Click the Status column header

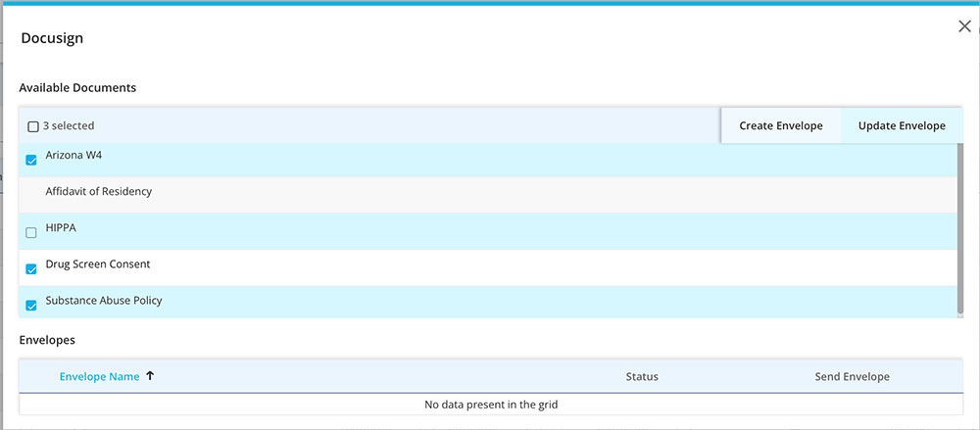point(642,376)
